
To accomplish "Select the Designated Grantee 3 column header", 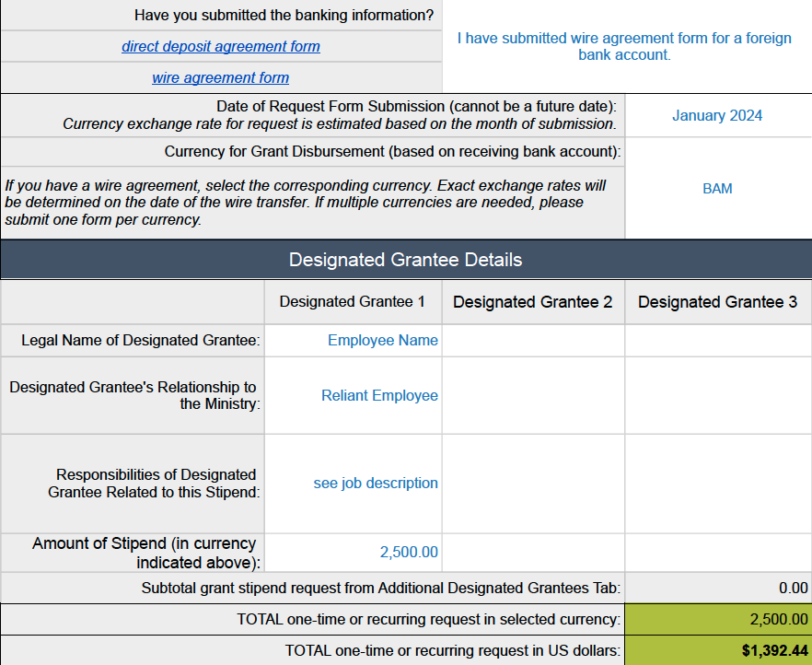I will (717, 302).
